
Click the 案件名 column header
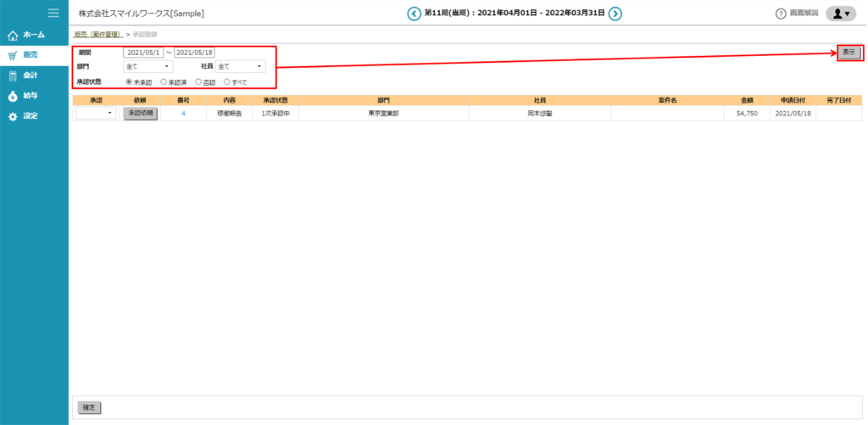tap(668, 100)
